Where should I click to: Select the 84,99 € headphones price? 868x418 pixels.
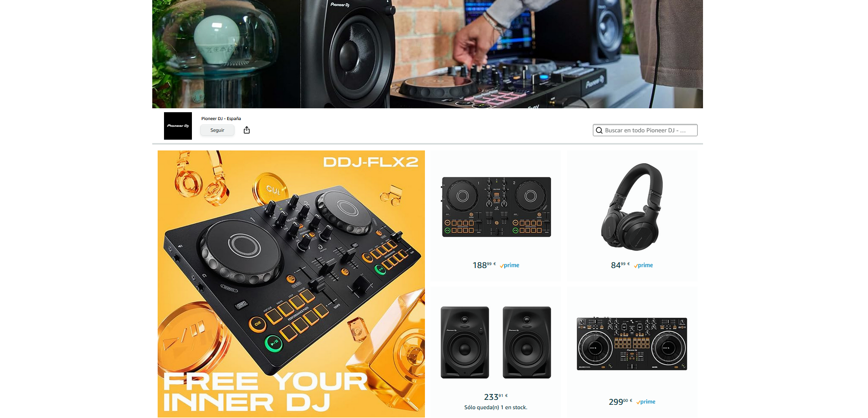click(x=620, y=265)
